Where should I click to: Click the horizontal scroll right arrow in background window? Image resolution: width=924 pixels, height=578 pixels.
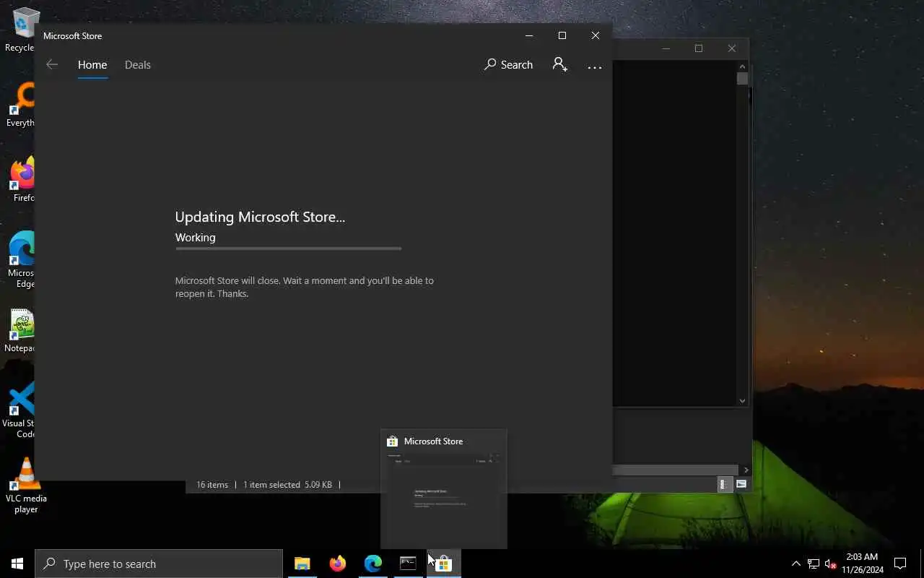746,470
